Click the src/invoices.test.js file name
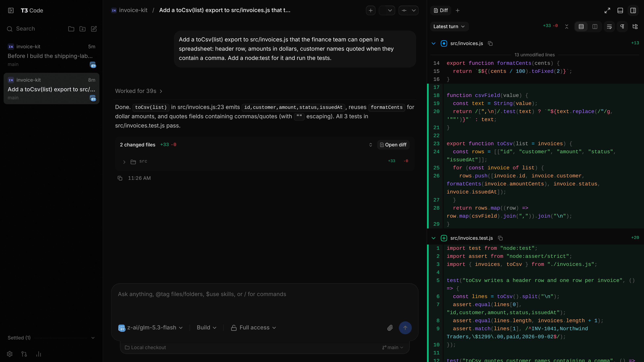This screenshot has height=362, width=644. click(x=472, y=238)
